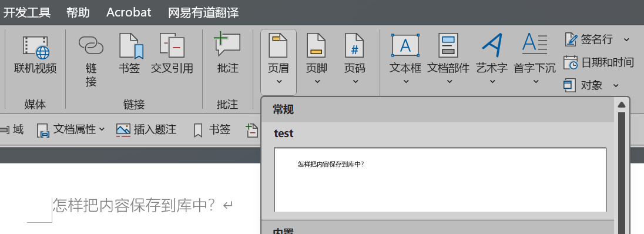
Task: Insert a 签名行 signature line
Action: point(589,39)
